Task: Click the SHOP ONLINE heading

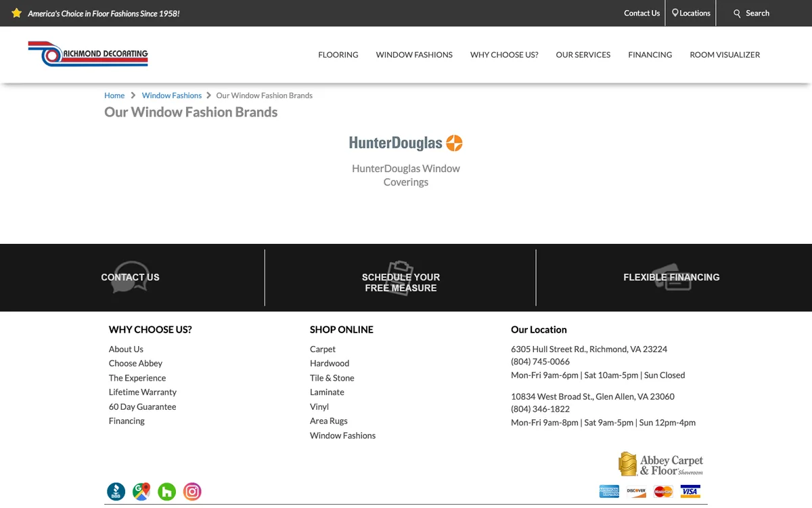Action: tap(342, 330)
